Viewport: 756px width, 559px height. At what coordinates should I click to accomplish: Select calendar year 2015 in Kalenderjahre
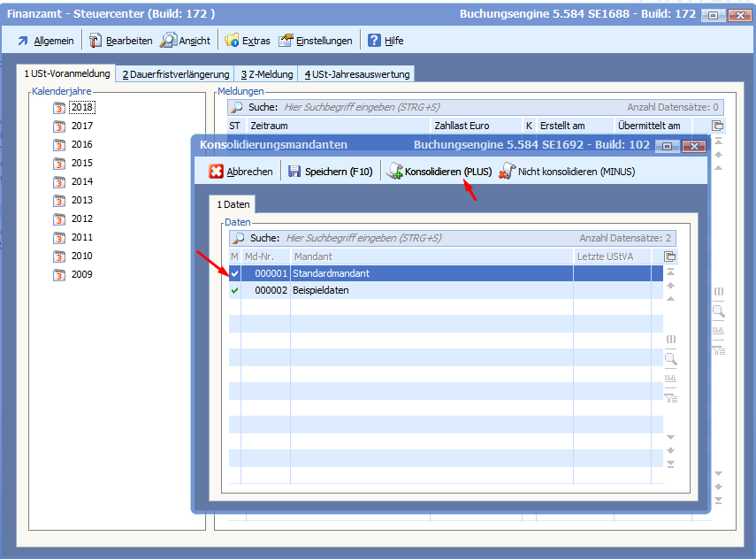(81, 163)
